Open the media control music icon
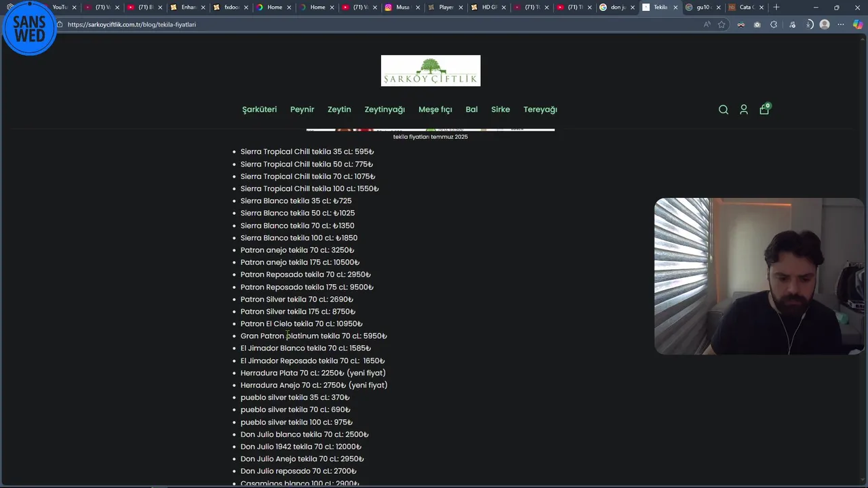 (792, 24)
